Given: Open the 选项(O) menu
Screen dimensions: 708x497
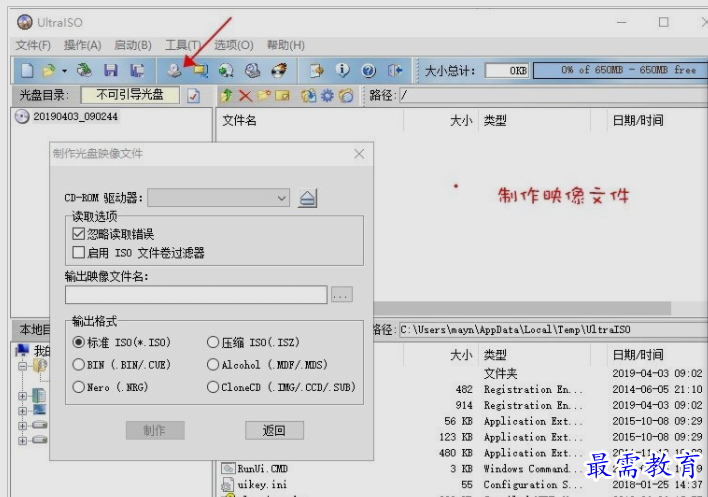Looking at the screenshot, I should point(233,45).
